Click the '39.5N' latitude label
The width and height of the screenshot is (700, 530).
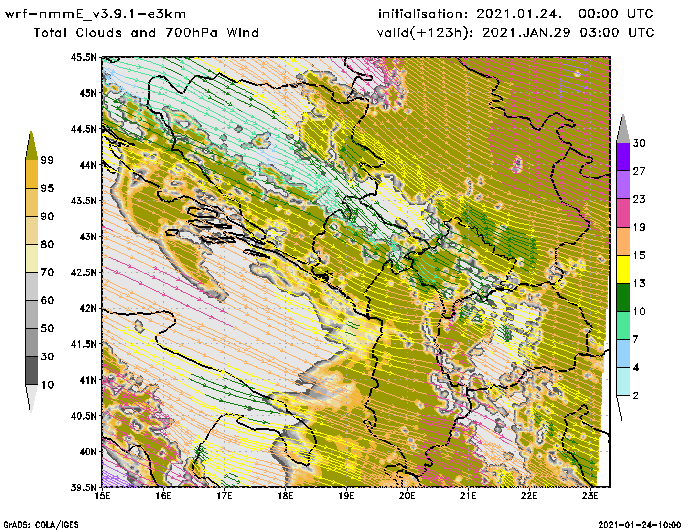(x=83, y=488)
